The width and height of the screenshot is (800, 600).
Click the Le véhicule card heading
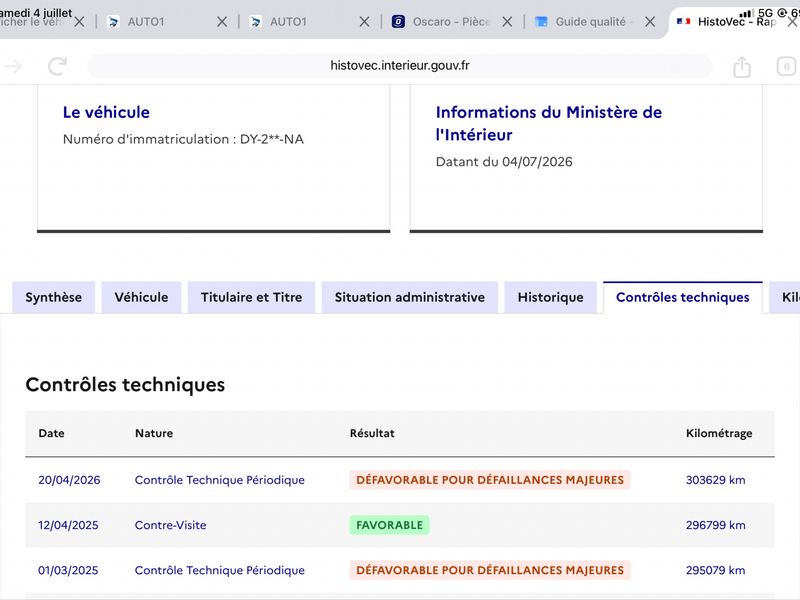point(106,112)
